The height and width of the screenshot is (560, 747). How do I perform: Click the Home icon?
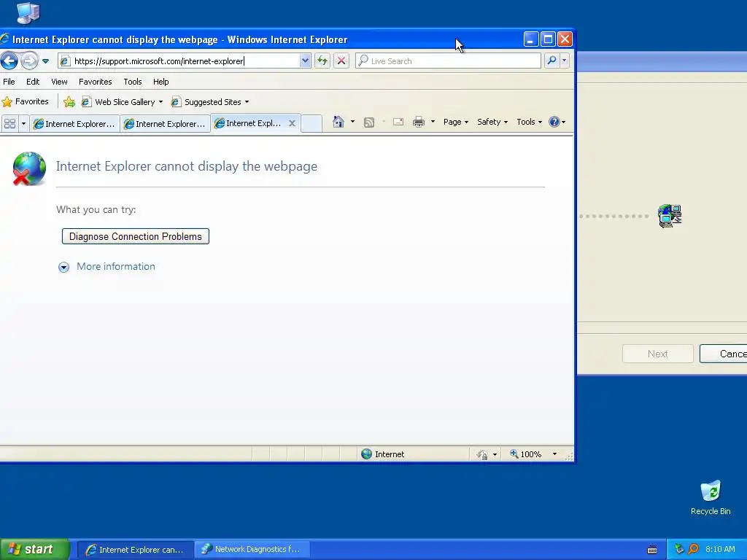click(x=338, y=122)
